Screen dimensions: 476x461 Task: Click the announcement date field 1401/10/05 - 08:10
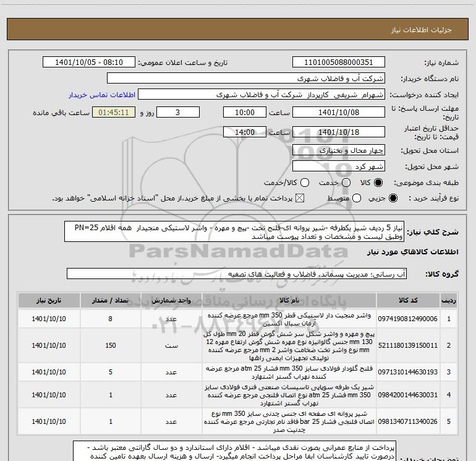[x=89, y=62]
